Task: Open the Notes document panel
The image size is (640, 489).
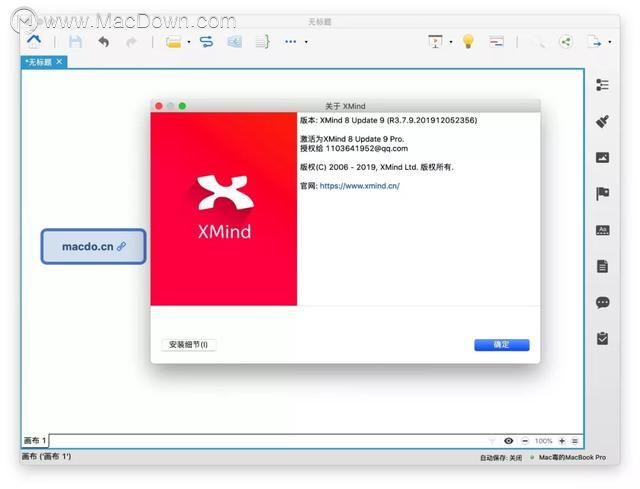Action: point(602,266)
